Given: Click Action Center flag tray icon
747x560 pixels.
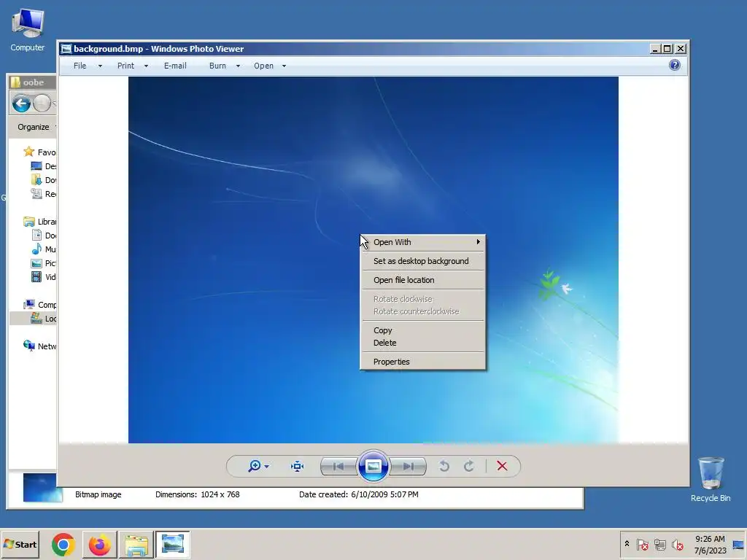Looking at the screenshot, I should [642, 544].
